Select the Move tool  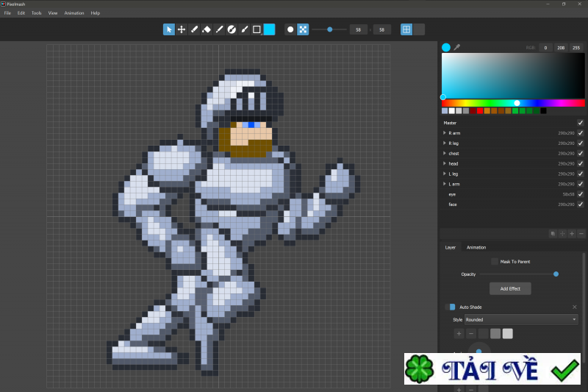coord(182,29)
